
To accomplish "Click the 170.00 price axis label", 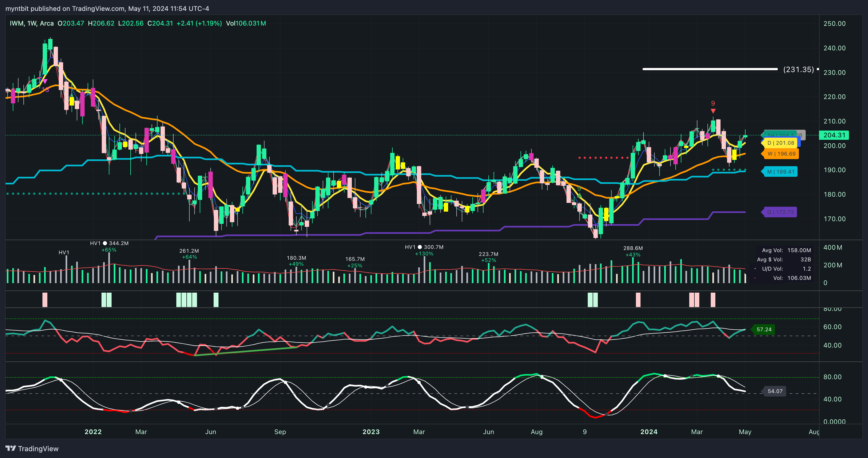I will 834,219.
